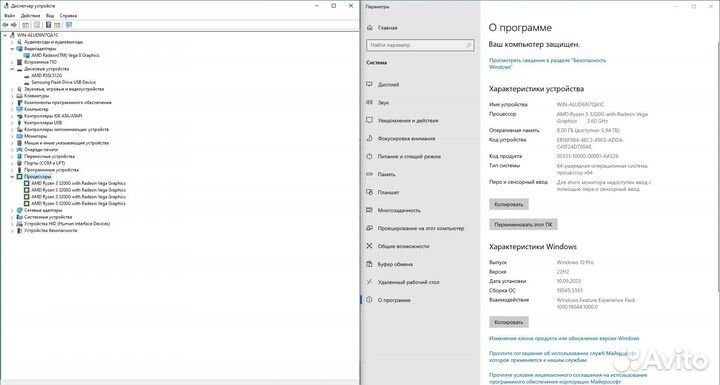The image size is (720, 385).
Task: Expand the Встроенное ПО category
Action: click(x=12, y=62)
